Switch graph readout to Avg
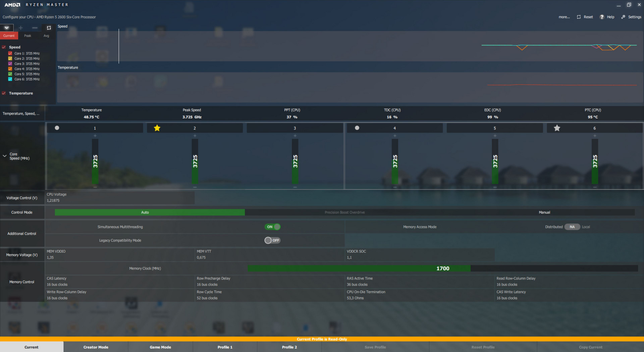Image resolution: width=644 pixels, height=352 pixels. coord(46,36)
